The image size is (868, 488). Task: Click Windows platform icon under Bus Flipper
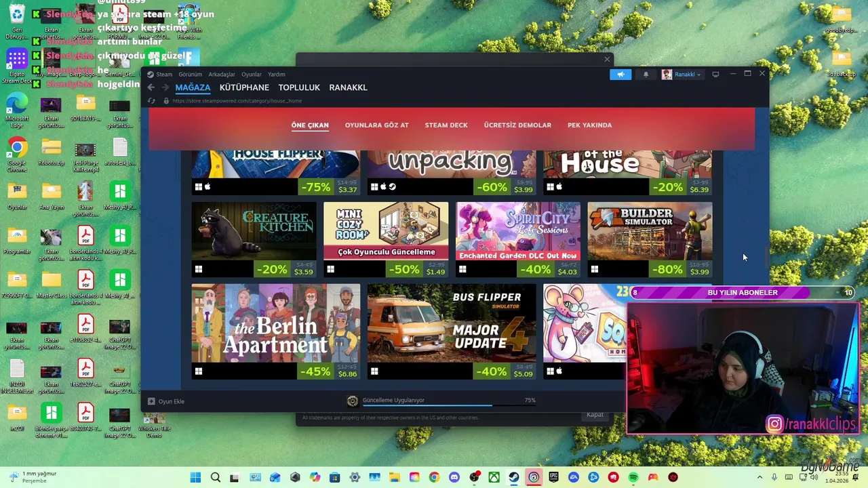(x=374, y=371)
